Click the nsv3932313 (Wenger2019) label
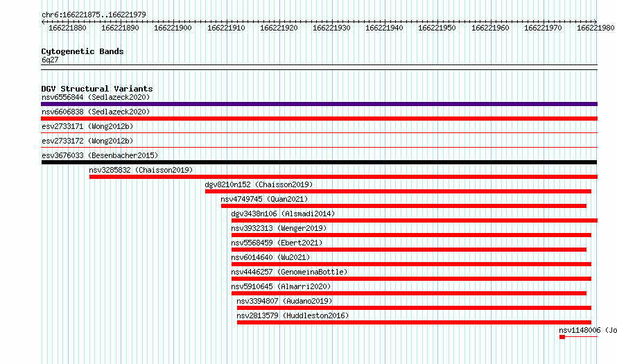 279,228
